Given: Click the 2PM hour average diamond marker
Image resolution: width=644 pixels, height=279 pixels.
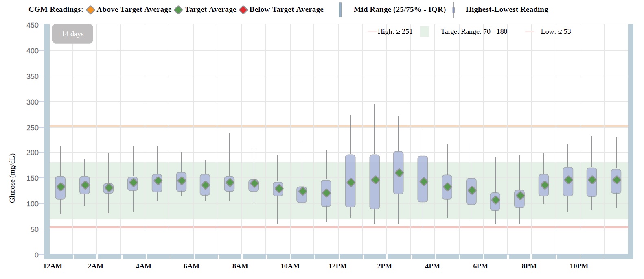Looking at the screenshot, I should tap(399, 173).
